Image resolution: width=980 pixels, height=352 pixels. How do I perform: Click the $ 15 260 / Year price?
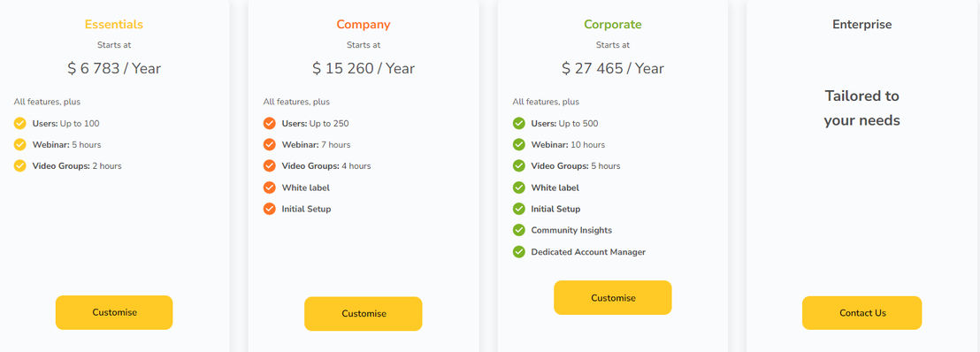[x=364, y=68]
